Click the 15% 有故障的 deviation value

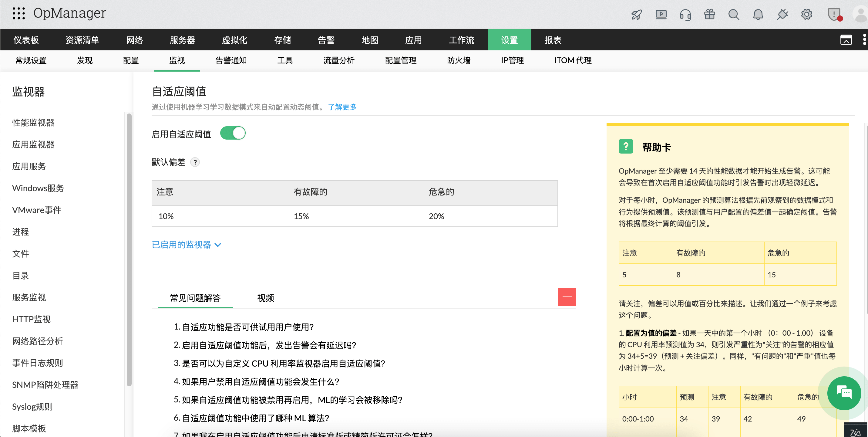point(301,216)
